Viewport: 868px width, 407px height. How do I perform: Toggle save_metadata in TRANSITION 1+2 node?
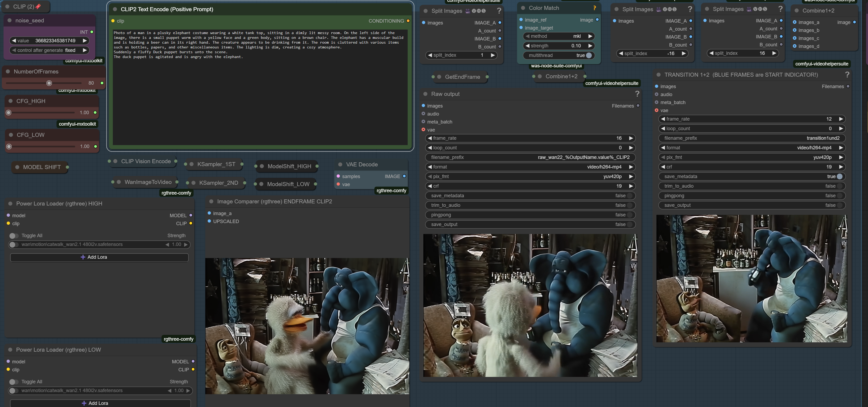tap(839, 176)
